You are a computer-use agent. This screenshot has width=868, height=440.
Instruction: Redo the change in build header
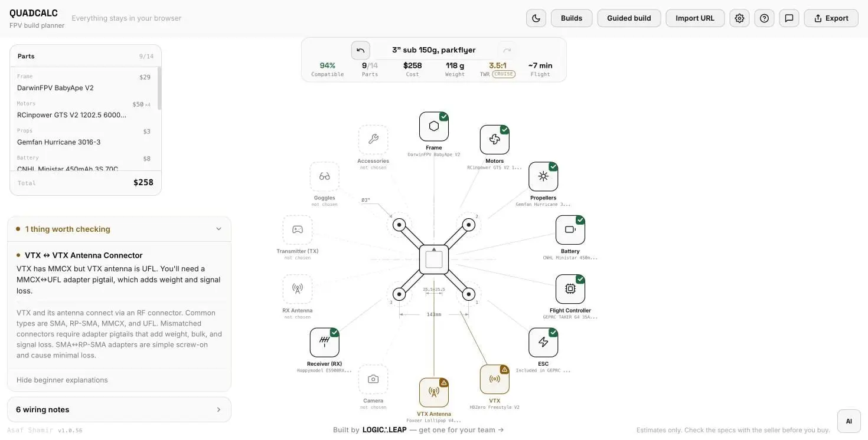click(507, 50)
